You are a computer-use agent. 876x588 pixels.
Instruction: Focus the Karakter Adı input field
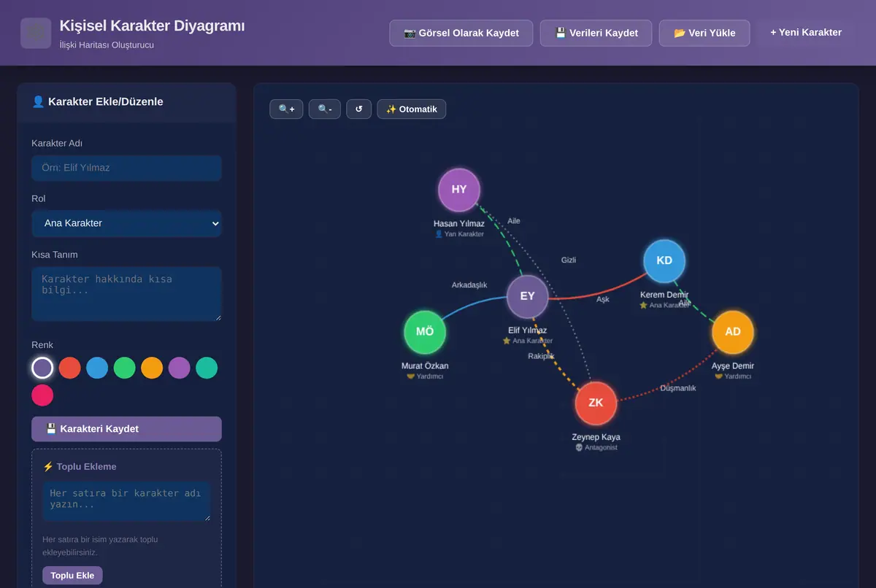tap(126, 168)
